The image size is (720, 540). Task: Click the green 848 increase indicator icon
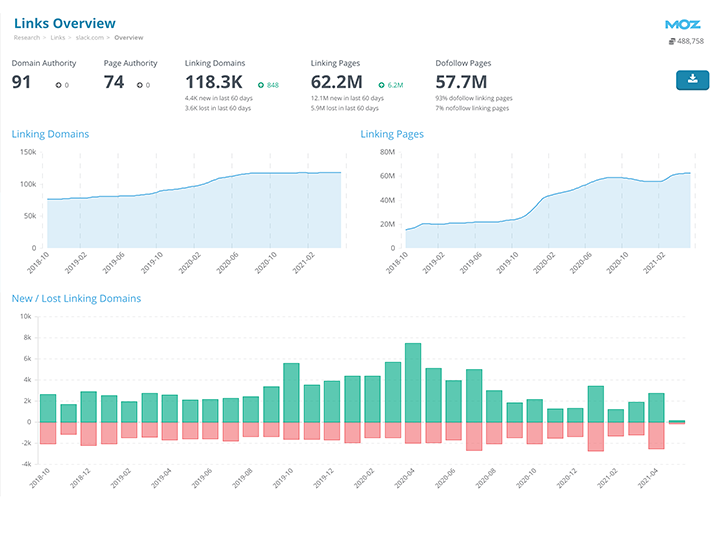[261, 85]
